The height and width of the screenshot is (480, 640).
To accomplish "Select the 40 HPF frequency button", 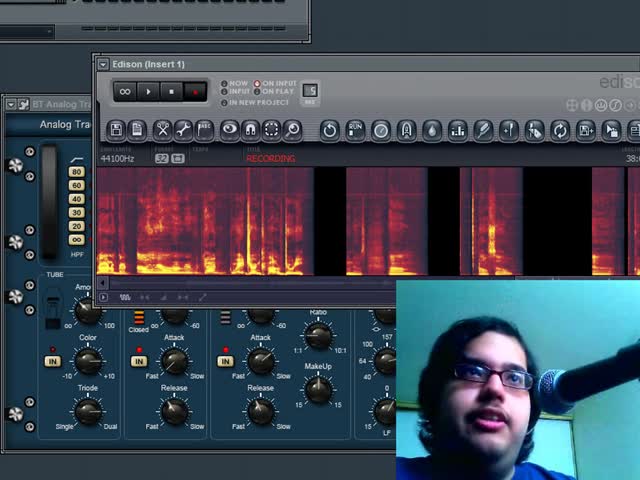I will pyautogui.click(x=76, y=199).
